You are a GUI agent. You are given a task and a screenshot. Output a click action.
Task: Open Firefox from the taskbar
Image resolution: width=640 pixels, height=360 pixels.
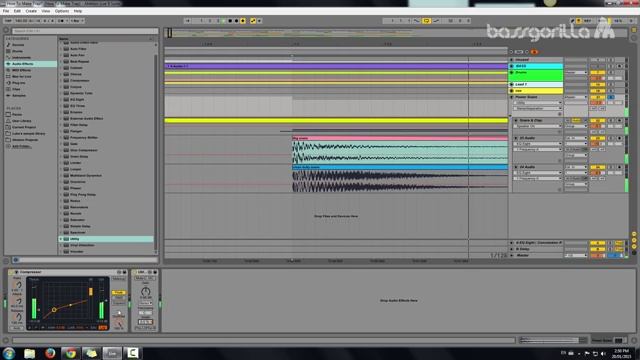(x=50, y=353)
